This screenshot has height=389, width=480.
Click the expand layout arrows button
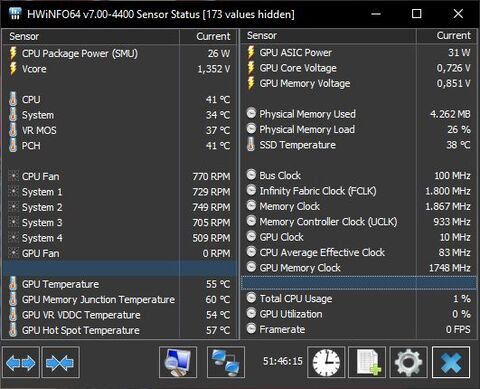tap(21, 362)
